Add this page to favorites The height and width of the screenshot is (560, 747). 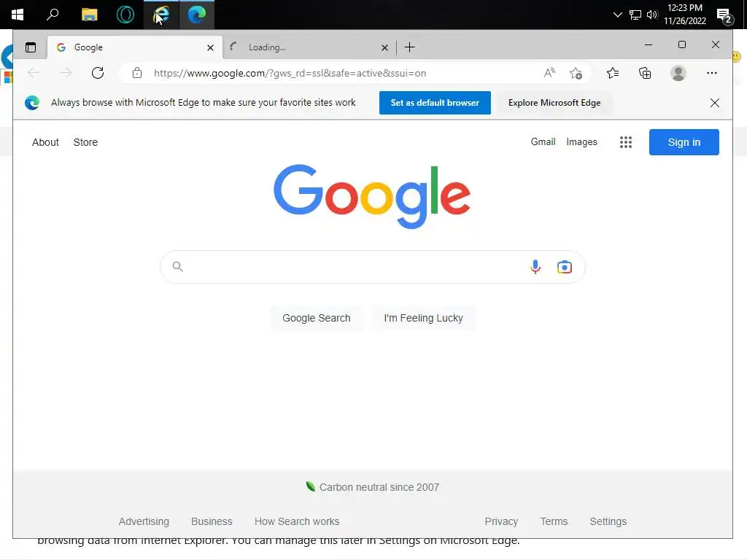coord(576,74)
